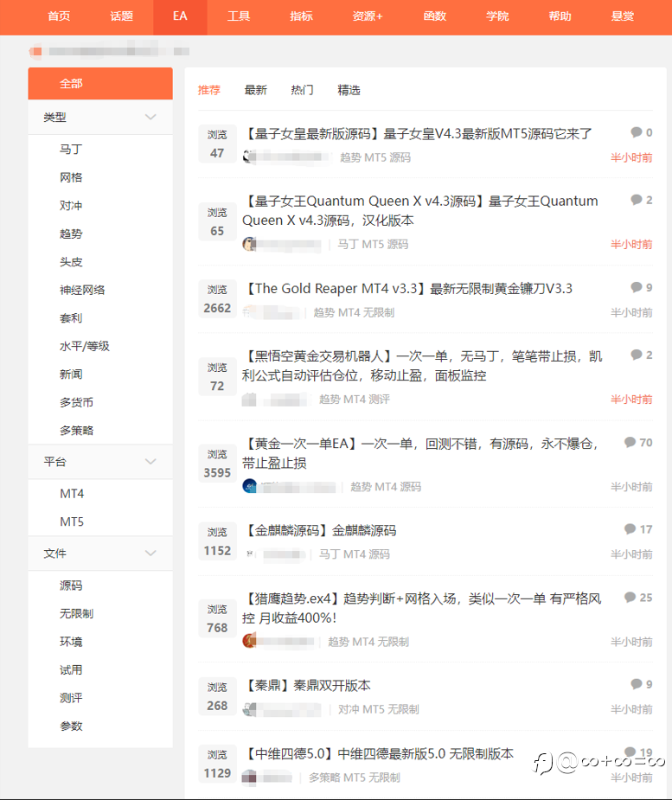Screen dimensions: 672x800
Task: Select the 全部 sidebar button
Action: [x=100, y=84]
